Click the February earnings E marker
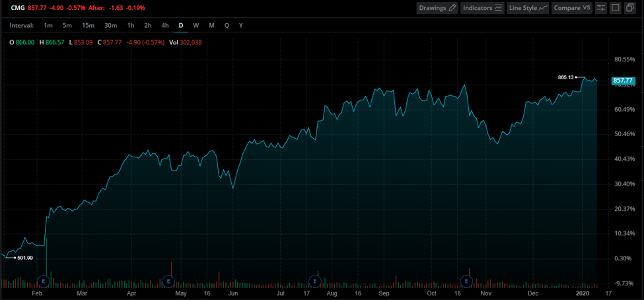The width and height of the screenshot is (644, 300). pos(43,281)
